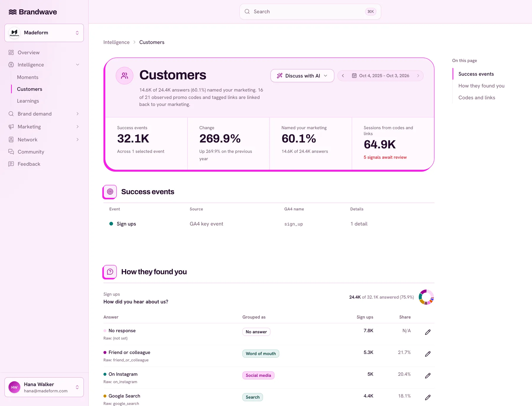Expand the Brand demand section

(x=77, y=114)
